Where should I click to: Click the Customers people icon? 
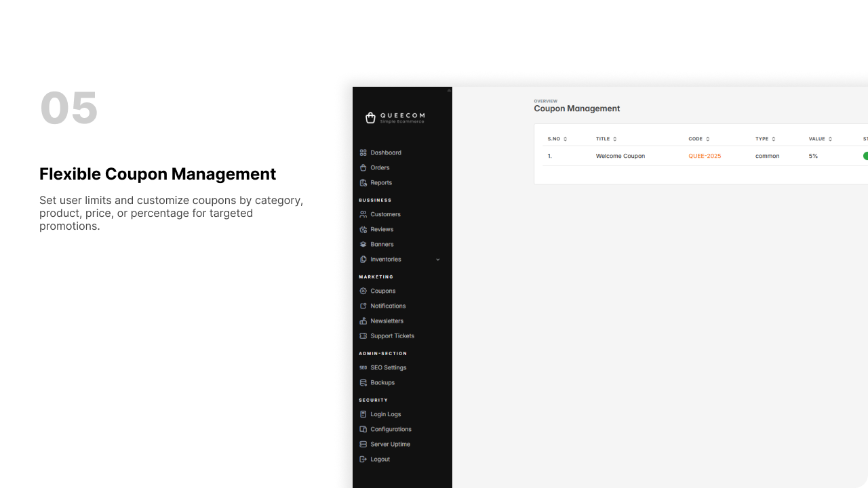click(x=363, y=214)
